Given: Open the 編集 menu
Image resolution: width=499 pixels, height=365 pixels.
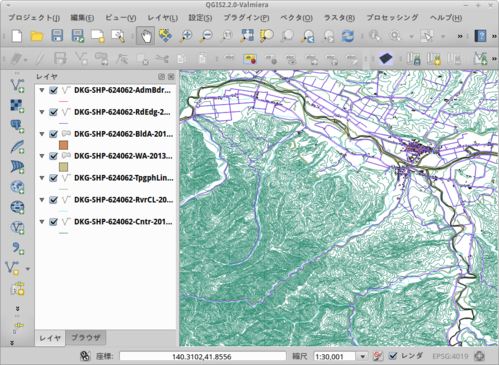Looking at the screenshot, I should click(82, 18).
